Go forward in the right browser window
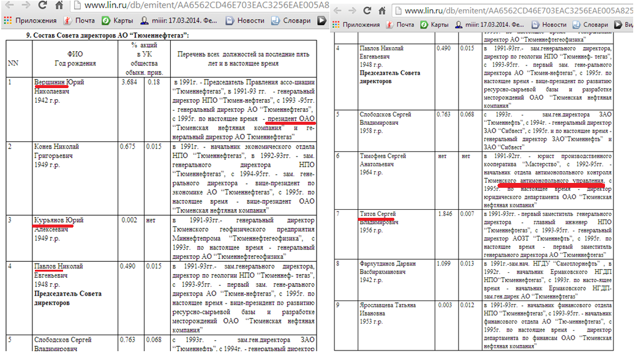This screenshot has height=364, width=635. click(x=353, y=10)
